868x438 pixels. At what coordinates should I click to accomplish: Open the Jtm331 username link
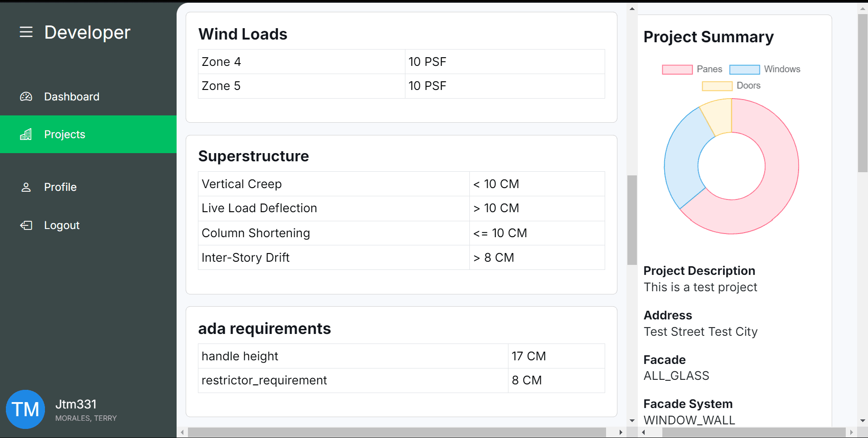76,404
